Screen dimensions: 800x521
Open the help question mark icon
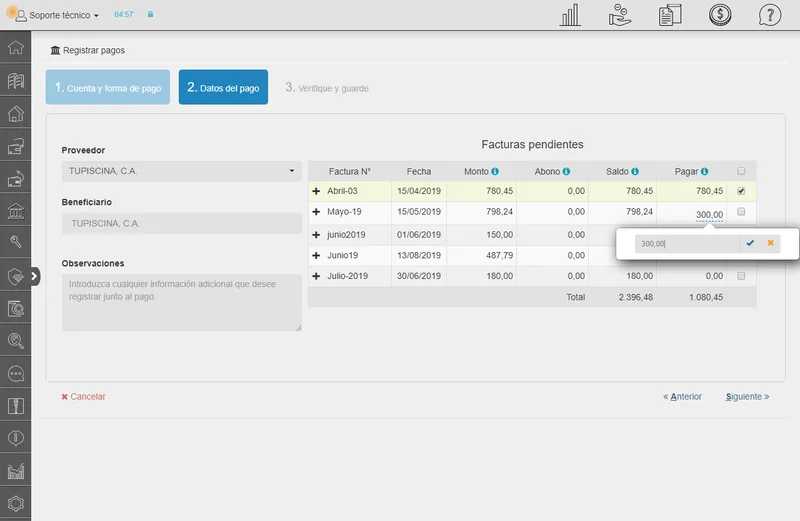pyautogui.click(x=769, y=15)
